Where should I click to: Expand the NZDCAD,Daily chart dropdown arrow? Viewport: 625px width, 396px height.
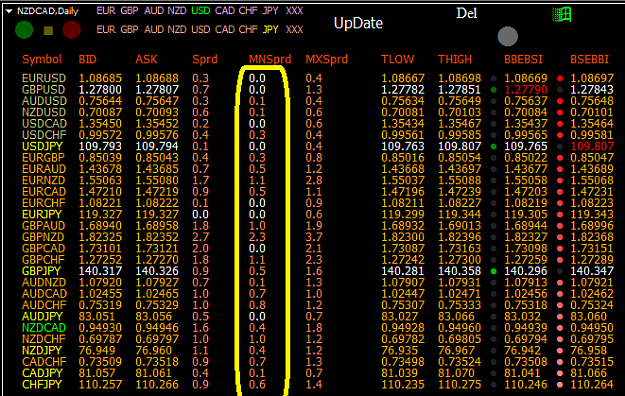click(x=9, y=11)
